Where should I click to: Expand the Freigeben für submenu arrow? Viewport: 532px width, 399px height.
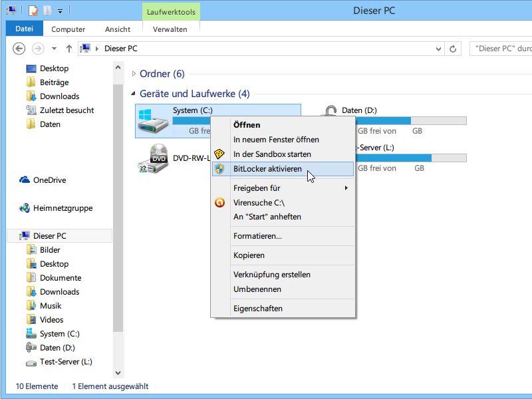click(x=346, y=188)
